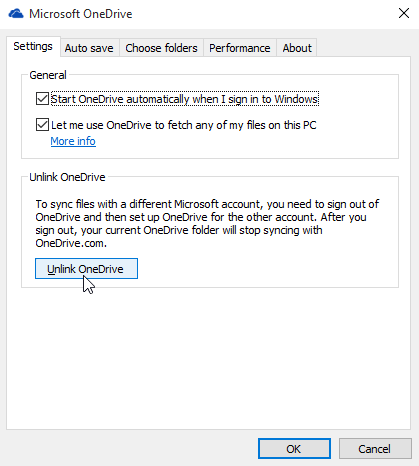Click the 'Unlink OneDrive' group box heading text
419x466 pixels.
[67, 177]
